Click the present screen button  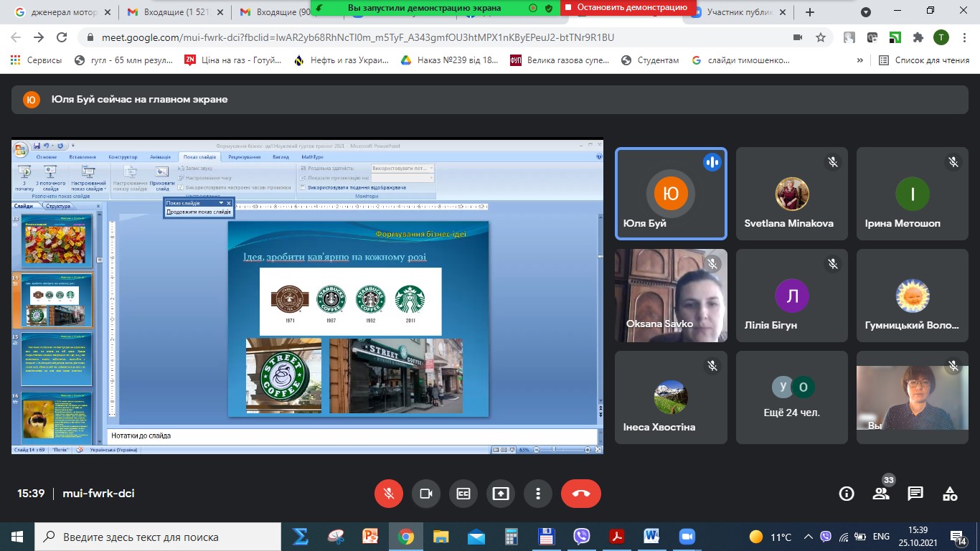(501, 494)
